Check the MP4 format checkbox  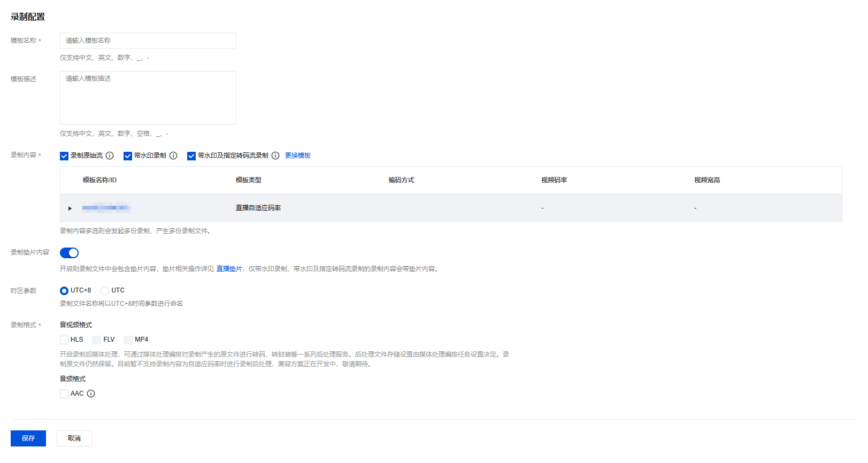coord(128,340)
